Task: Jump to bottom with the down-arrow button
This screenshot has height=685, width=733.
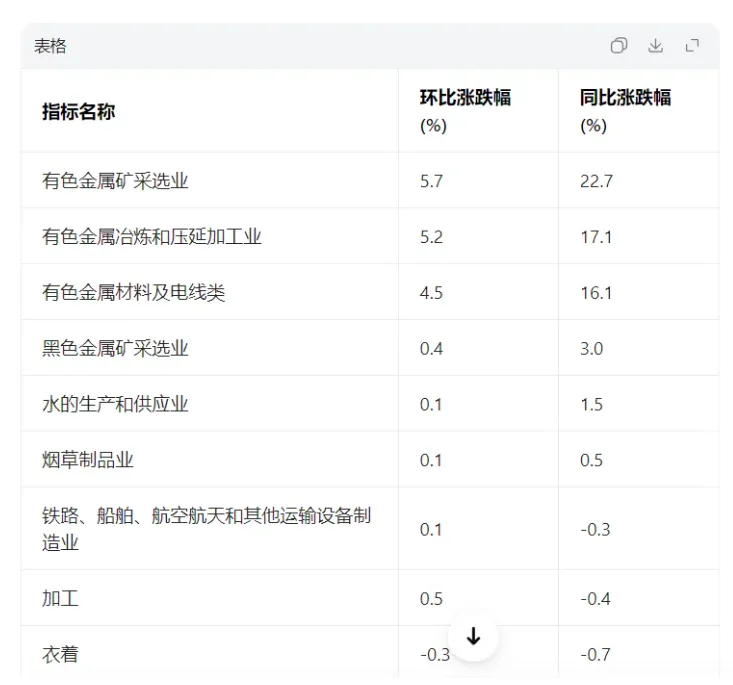Action: point(473,636)
